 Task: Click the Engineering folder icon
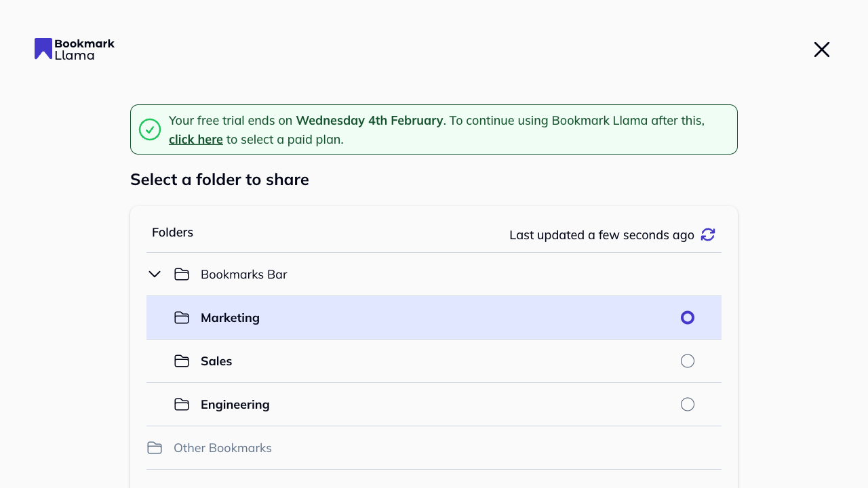182,405
